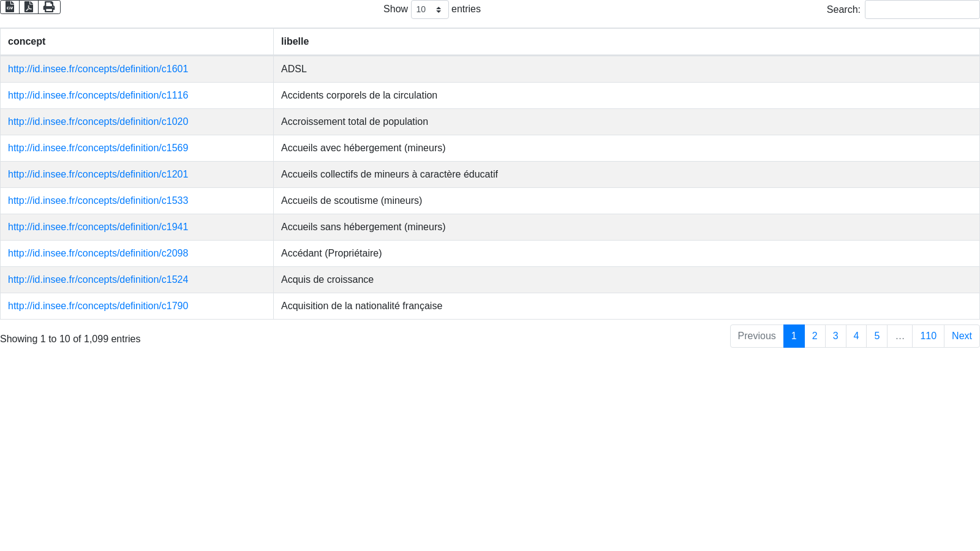This screenshot has width=980, height=551.
Task: Open the concept link ending in c1601
Action: (x=98, y=69)
